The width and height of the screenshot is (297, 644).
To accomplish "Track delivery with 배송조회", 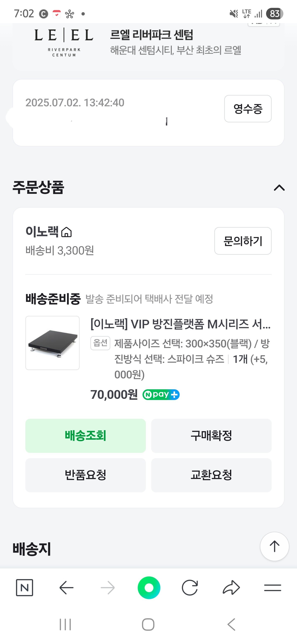I will coord(85,436).
